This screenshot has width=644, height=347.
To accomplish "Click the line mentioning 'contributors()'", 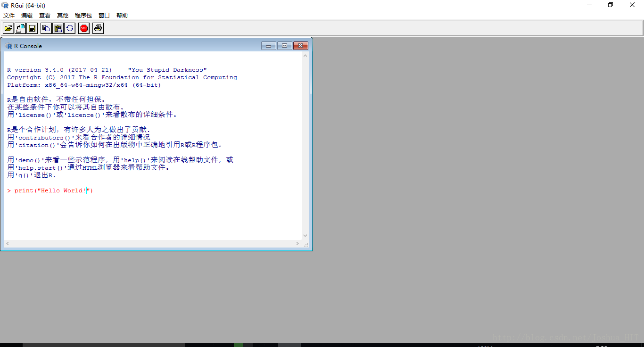I will (x=79, y=137).
